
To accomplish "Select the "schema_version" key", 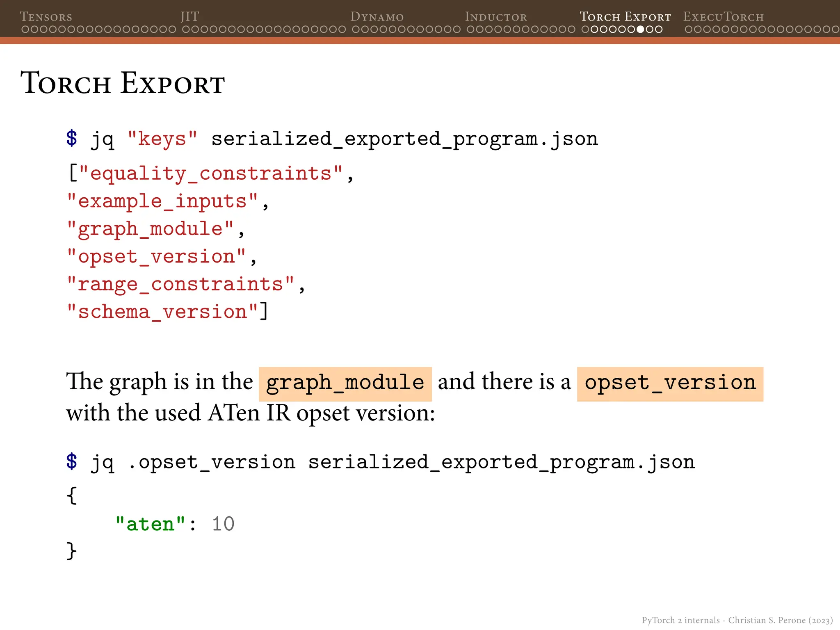I will click(162, 312).
